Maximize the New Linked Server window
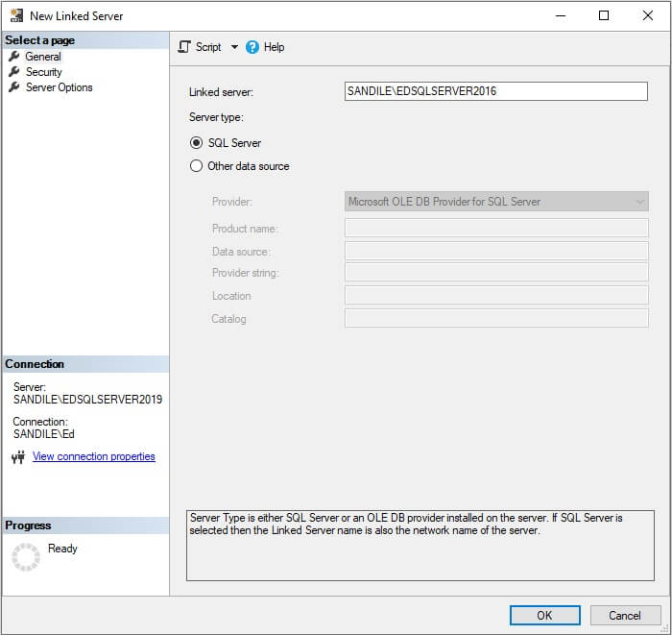Image resolution: width=672 pixels, height=635 pixels. point(604,16)
